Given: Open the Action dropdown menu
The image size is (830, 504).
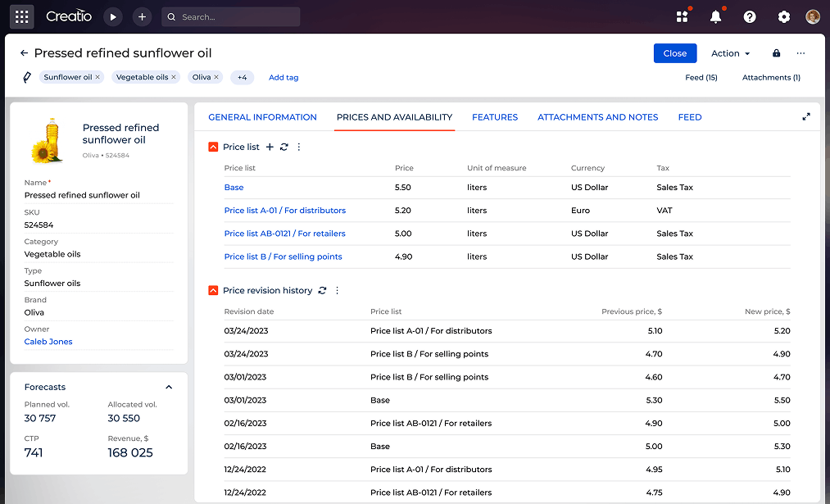Looking at the screenshot, I should point(730,53).
